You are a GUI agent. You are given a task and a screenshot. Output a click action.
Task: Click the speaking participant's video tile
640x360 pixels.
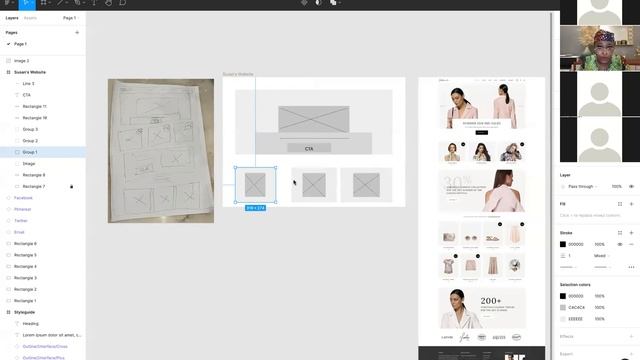pyautogui.click(x=600, y=49)
